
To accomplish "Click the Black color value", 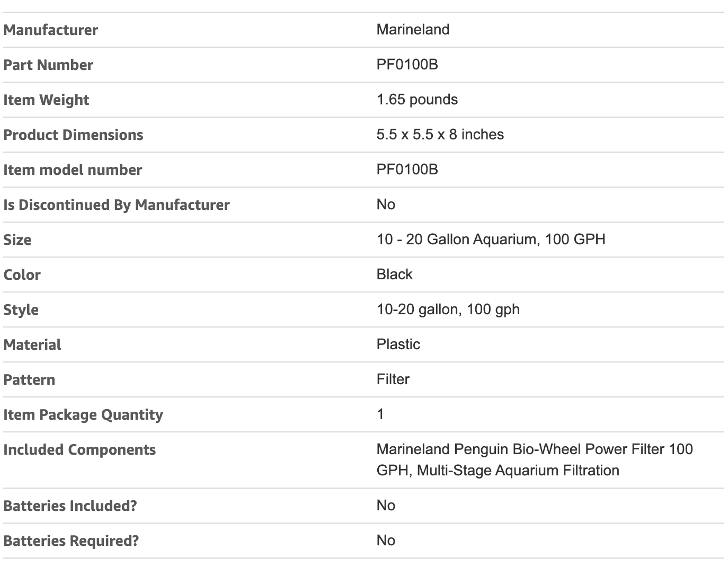I will pos(394,274).
